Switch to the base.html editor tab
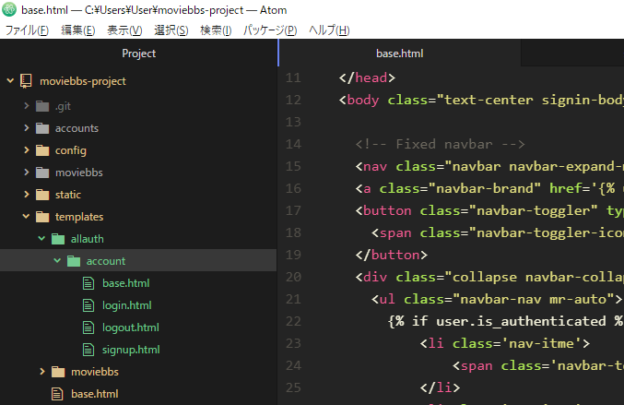The height and width of the screenshot is (405, 624). [399, 53]
